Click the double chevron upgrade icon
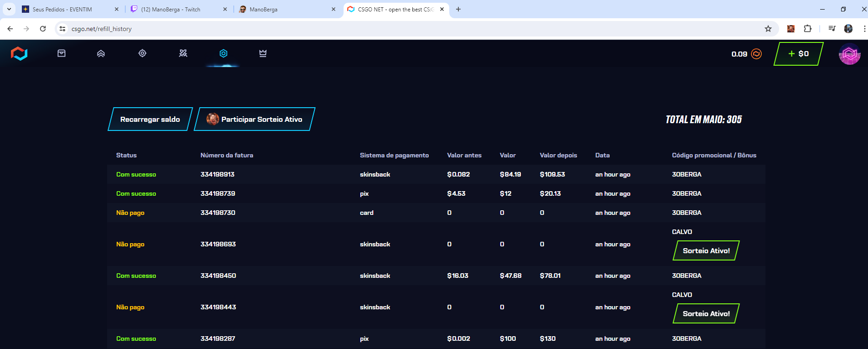Image resolution: width=868 pixels, height=349 pixels. pyautogui.click(x=101, y=53)
